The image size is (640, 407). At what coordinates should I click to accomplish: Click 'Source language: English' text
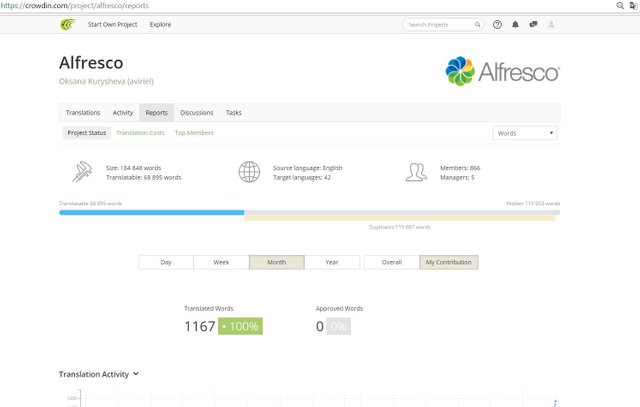tap(308, 168)
